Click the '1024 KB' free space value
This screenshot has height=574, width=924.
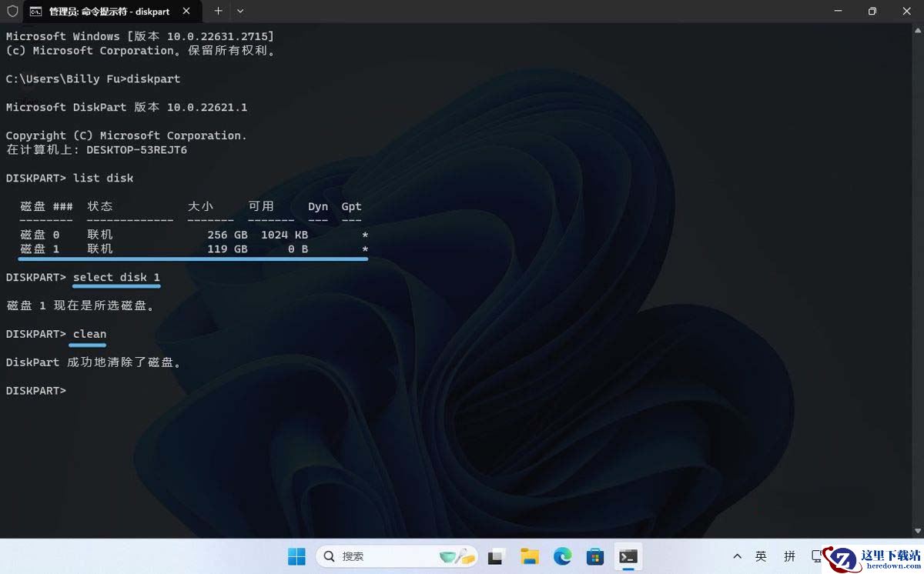[x=284, y=235]
